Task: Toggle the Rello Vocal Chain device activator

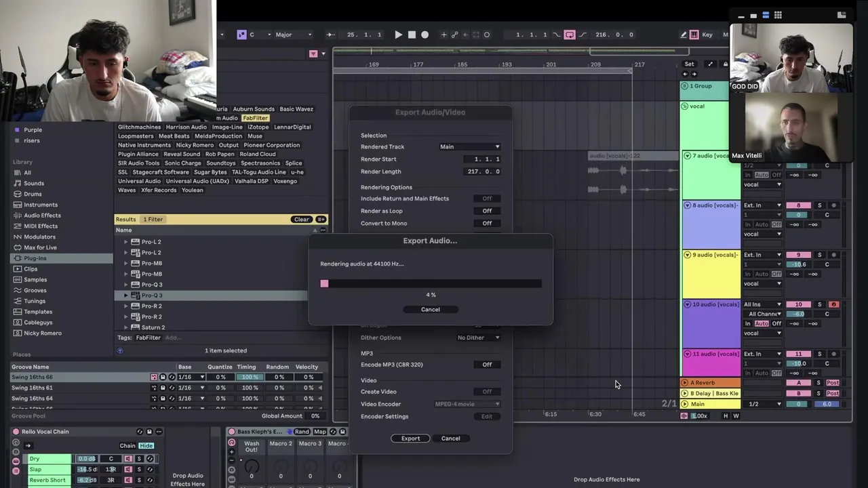Action: (16, 432)
